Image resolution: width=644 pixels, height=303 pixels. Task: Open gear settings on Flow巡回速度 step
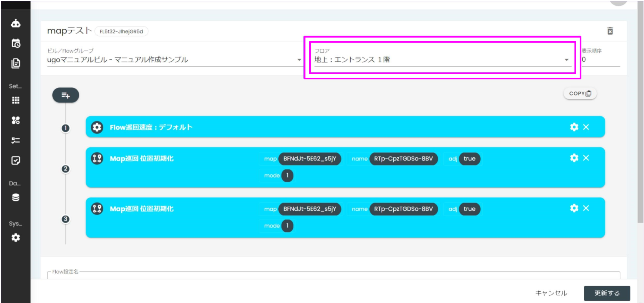tap(574, 127)
